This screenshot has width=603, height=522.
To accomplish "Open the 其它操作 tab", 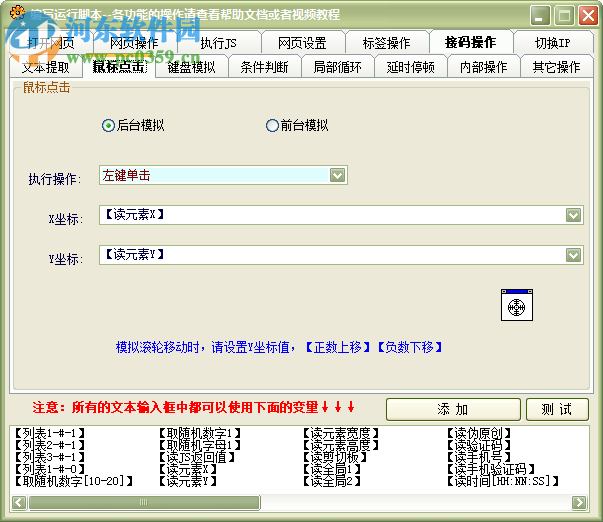I will click(x=556, y=67).
